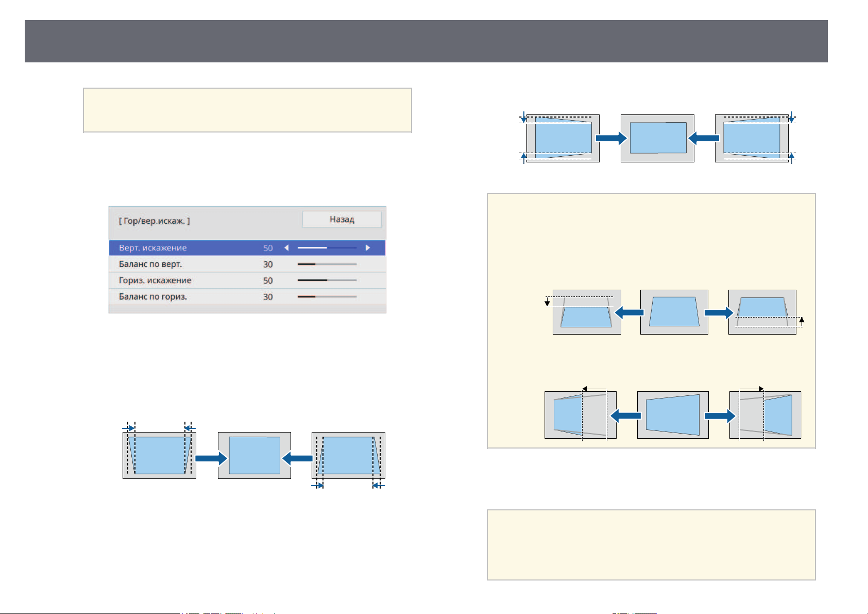The width and height of the screenshot is (868, 614).
Task: Click the value 50 of Верт. искажение
Action: 268,248
